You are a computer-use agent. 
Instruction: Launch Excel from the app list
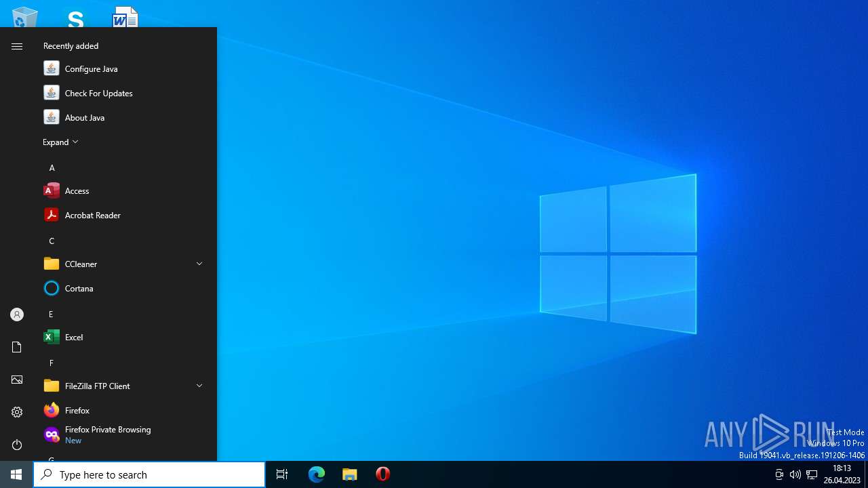(125, 337)
